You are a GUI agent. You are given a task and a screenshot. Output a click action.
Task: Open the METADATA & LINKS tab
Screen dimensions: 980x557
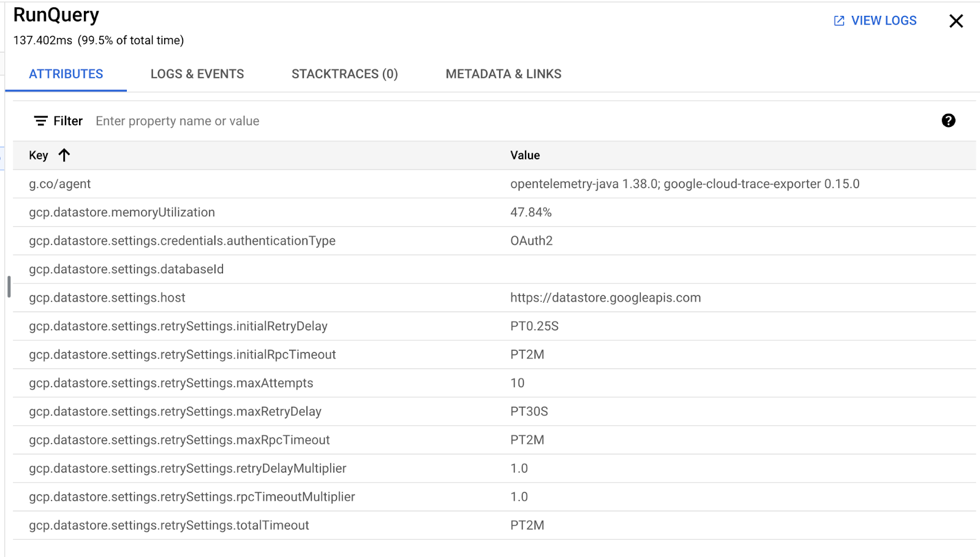[x=503, y=74]
